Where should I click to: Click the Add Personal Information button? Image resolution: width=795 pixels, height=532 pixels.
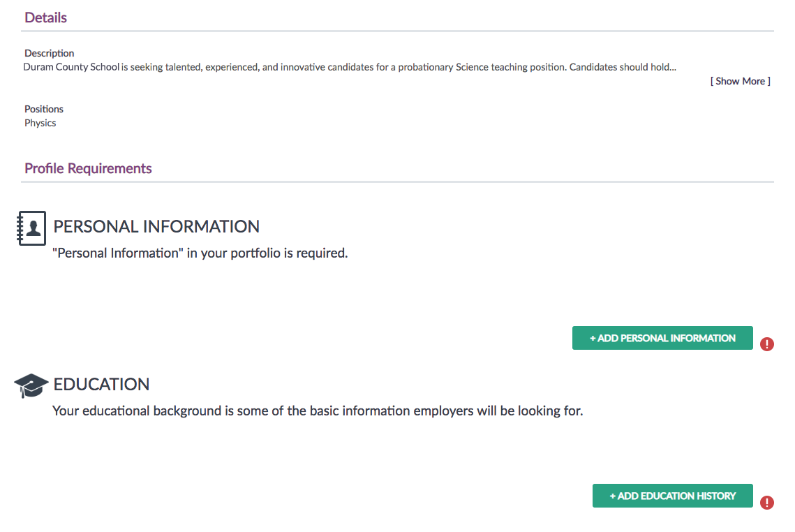coord(662,338)
